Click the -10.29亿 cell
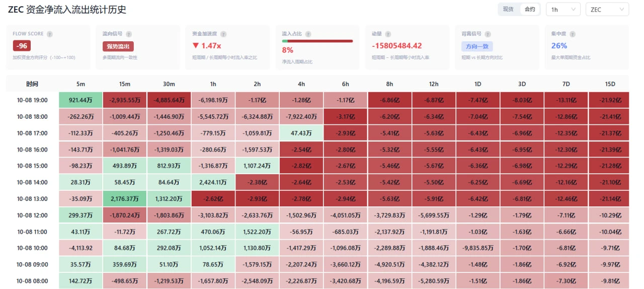This screenshot has height=289, width=644. click(609, 215)
